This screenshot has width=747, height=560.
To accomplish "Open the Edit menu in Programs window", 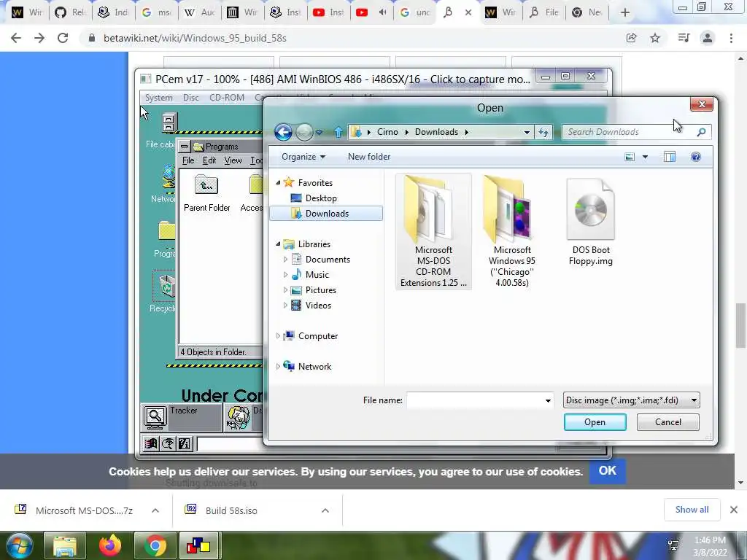I will tap(209, 160).
